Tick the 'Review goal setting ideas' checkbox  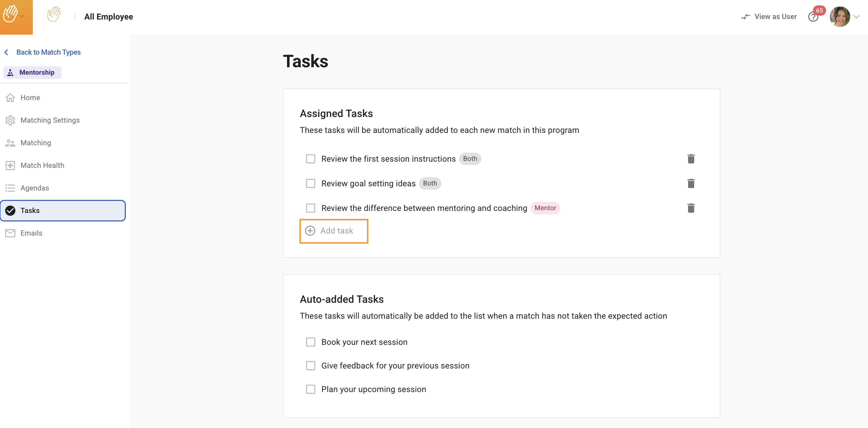tap(310, 183)
